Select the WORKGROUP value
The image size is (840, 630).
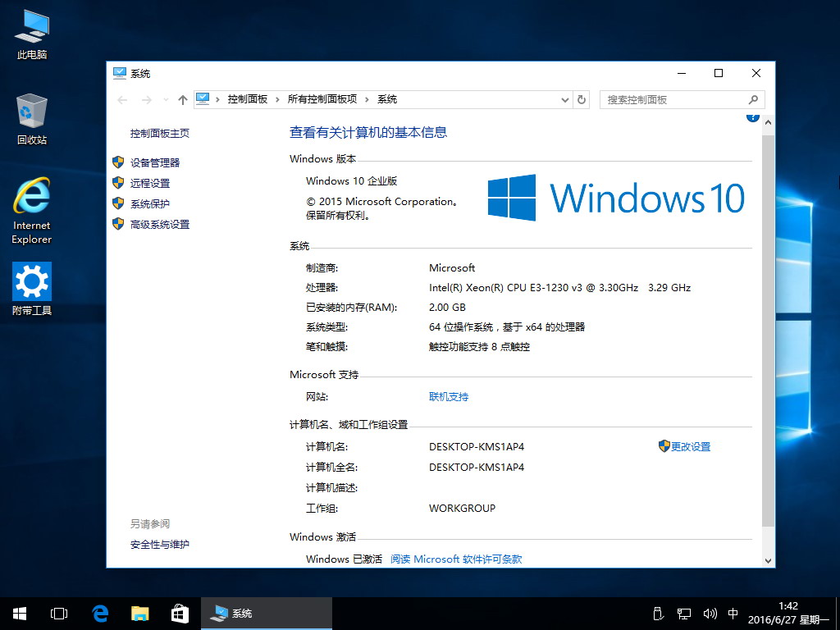463,509
